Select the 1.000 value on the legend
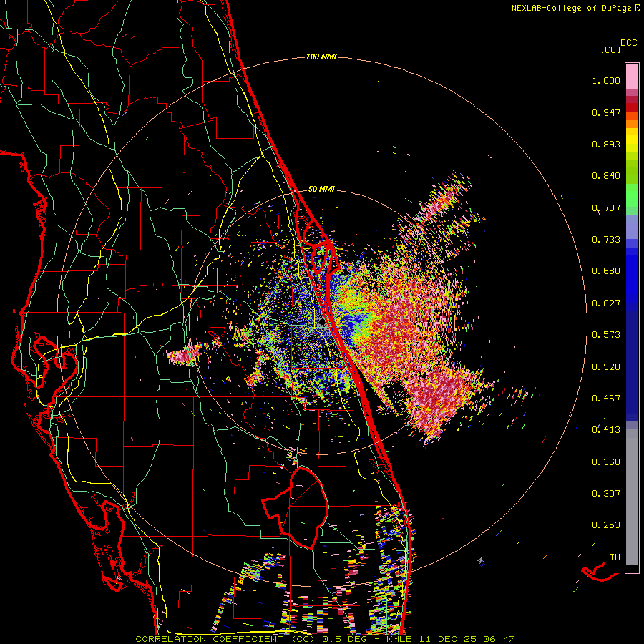The width and height of the screenshot is (644, 644). pyautogui.click(x=606, y=80)
